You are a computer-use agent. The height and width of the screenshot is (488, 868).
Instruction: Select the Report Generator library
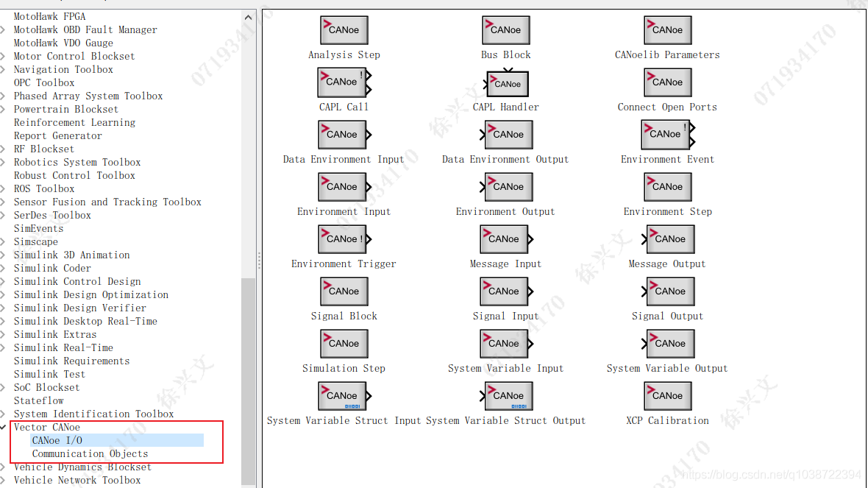[x=57, y=135]
